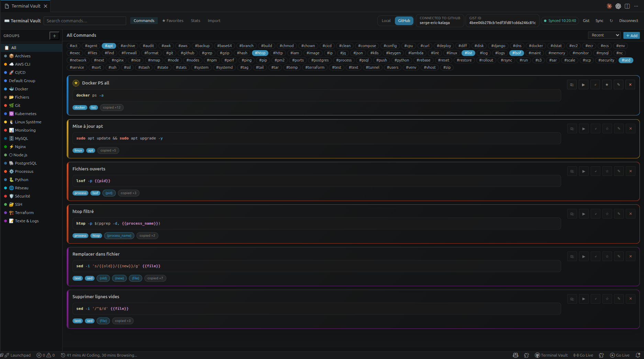Favorite the Supprimer lignes vides command
This screenshot has width=644, height=359.
607,299
